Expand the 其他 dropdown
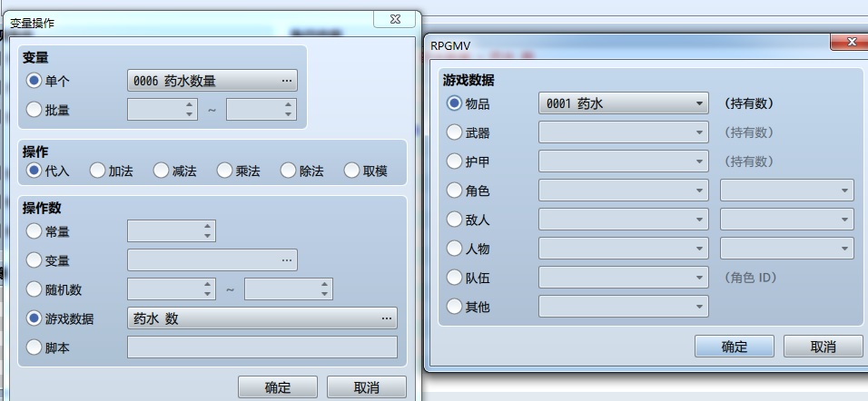This screenshot has height=401, width=868. 624,307
